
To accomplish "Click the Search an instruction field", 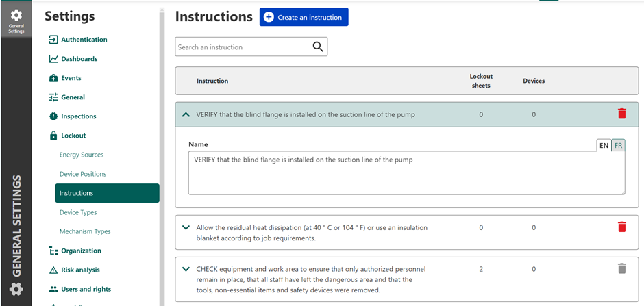I will [242, 47].
